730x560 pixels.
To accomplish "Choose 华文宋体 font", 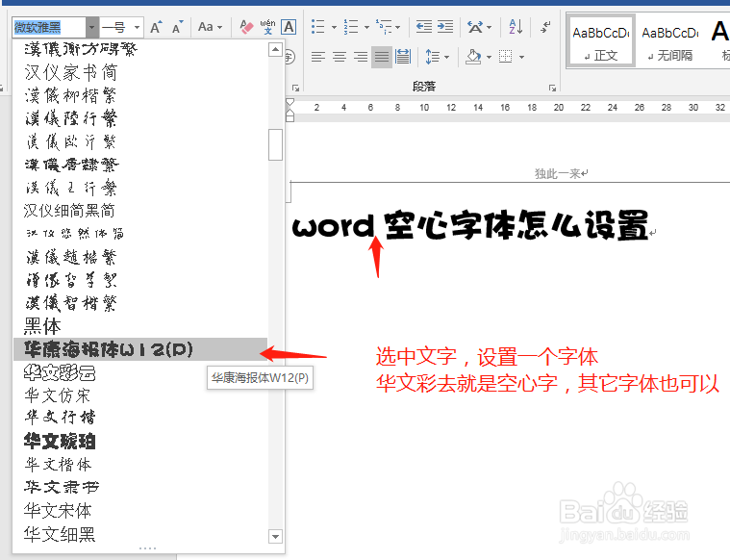I will (140, 511).
